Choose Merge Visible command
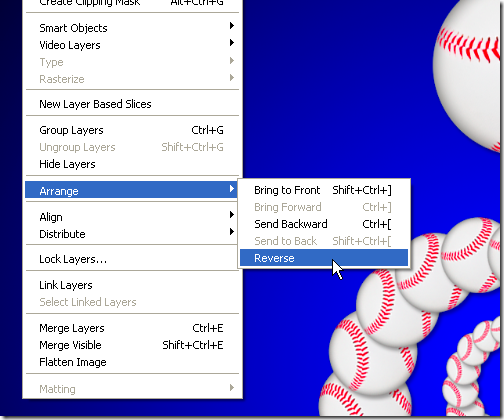504x420 pixels. point(132,345)
